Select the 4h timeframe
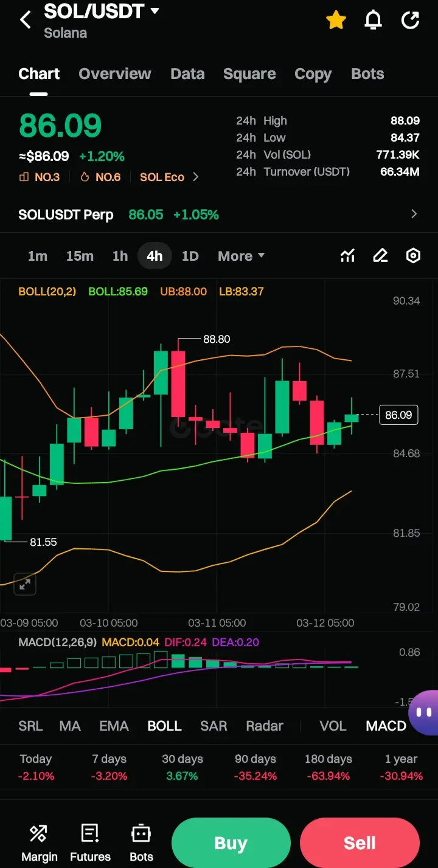 point(155,256)
